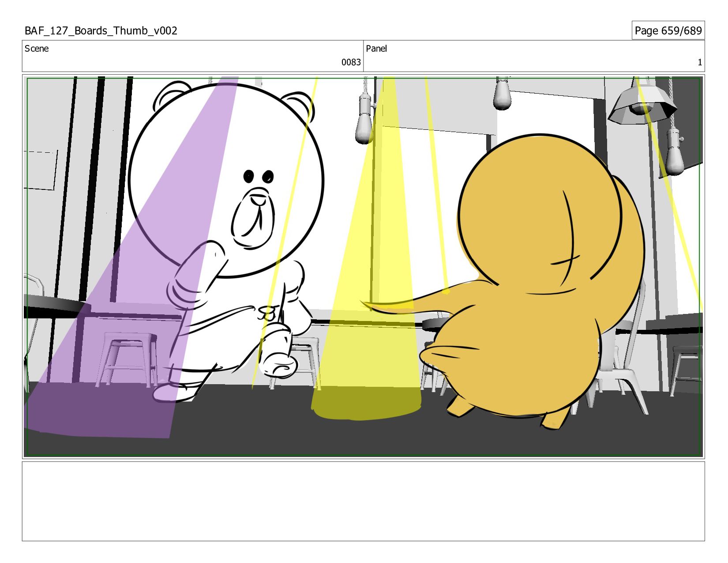The height and width of the screenshot is (563, 728).
Task: Click the Scene label
Action: (x=37, y=49)
